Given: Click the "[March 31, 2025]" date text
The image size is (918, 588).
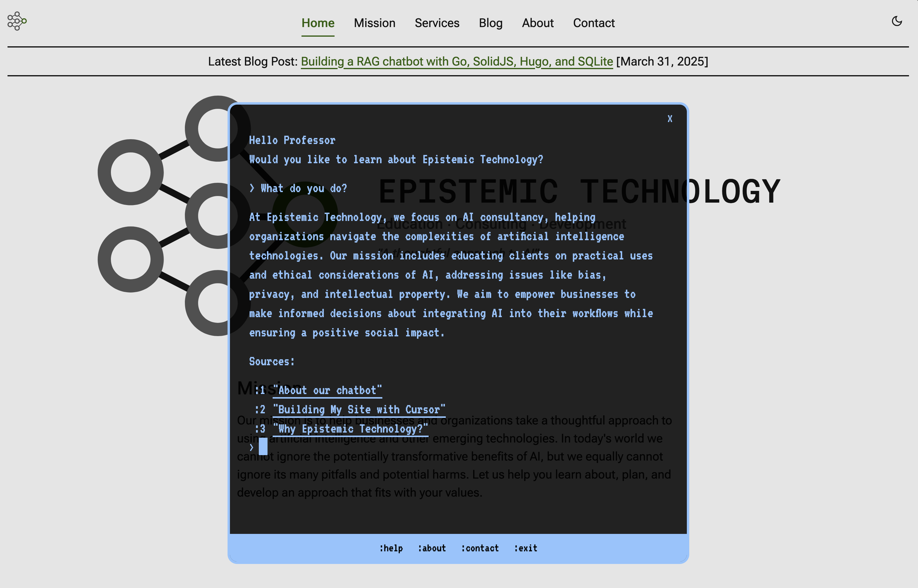Looking at the screenshot, I should click(x=662, y=61).
